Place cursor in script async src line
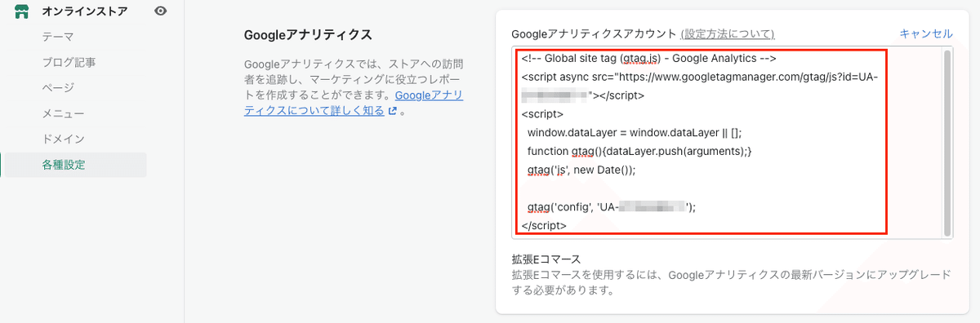This screenshot has height=323, width=980. (x=699, y=77)
